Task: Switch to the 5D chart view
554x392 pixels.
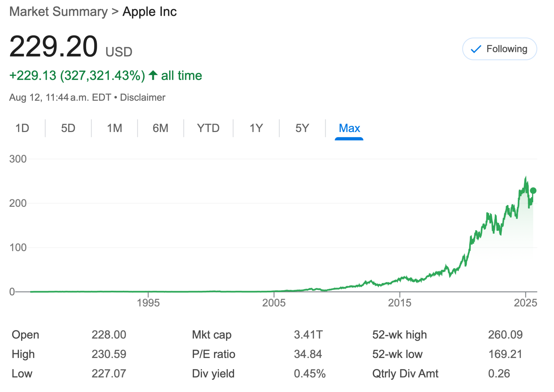Action: (x=67, y=128)
